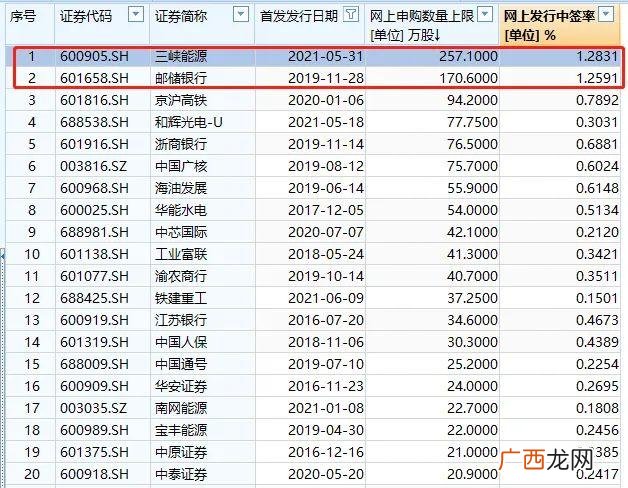Click the value 170.6000
This screenshot has width=628, height=488.
468,78
